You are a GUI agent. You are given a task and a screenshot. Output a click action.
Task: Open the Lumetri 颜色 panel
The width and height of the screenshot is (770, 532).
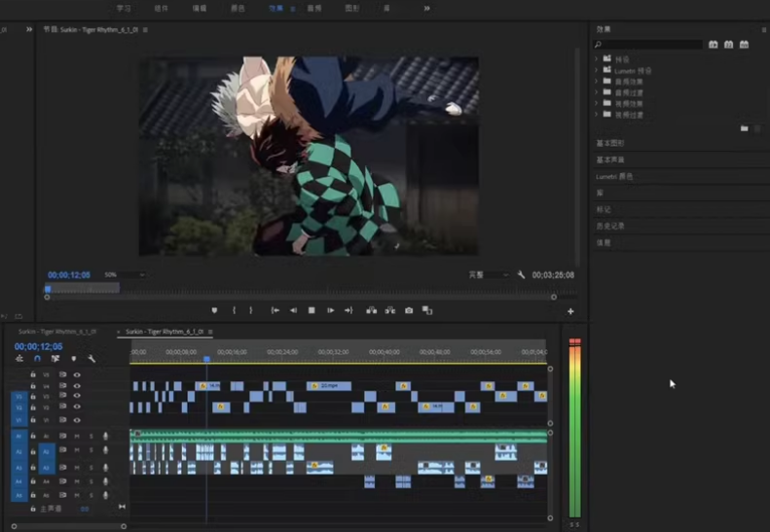pyautogui.click(x=615, y=176)
